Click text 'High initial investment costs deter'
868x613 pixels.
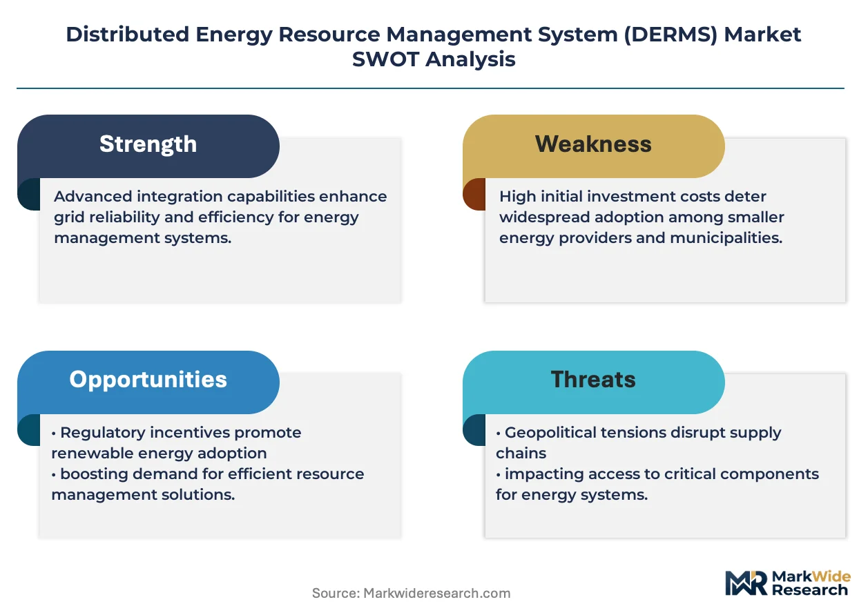coord(633,196)
